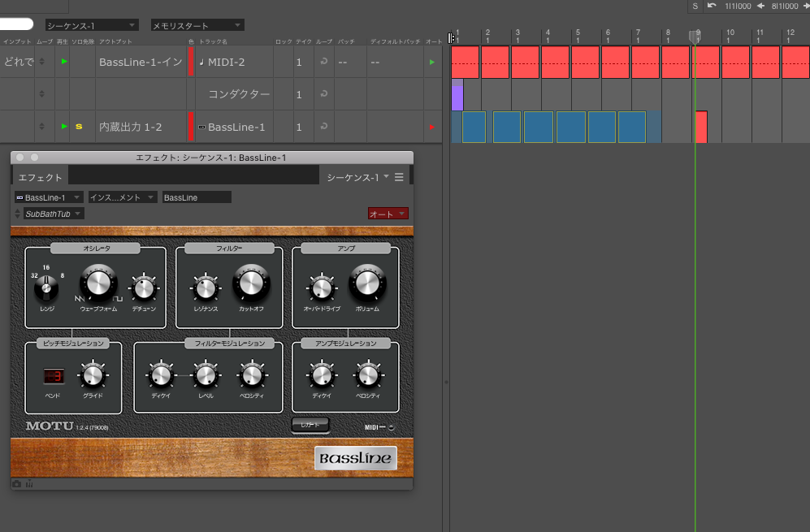Click filter modulation ベロシティ knob

pyautogui.click(x=252, y=375)
